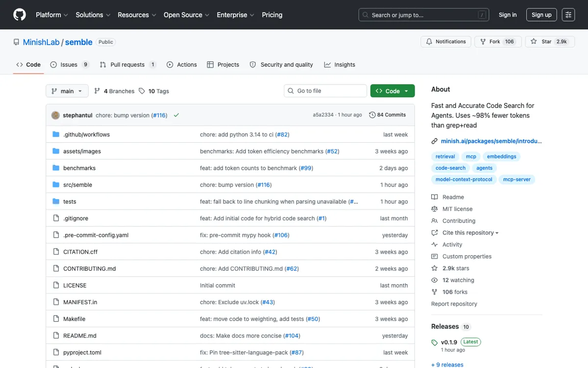Open the Projects tab
Screen dimensions: 588x368
click(223, 65)
